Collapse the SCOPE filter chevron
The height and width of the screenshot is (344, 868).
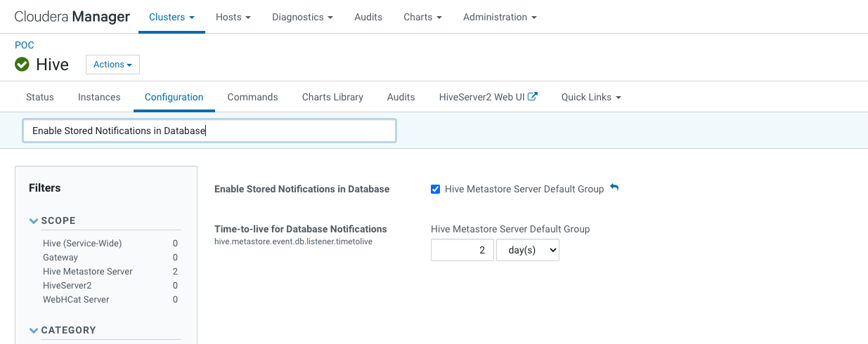coord(33,220)
